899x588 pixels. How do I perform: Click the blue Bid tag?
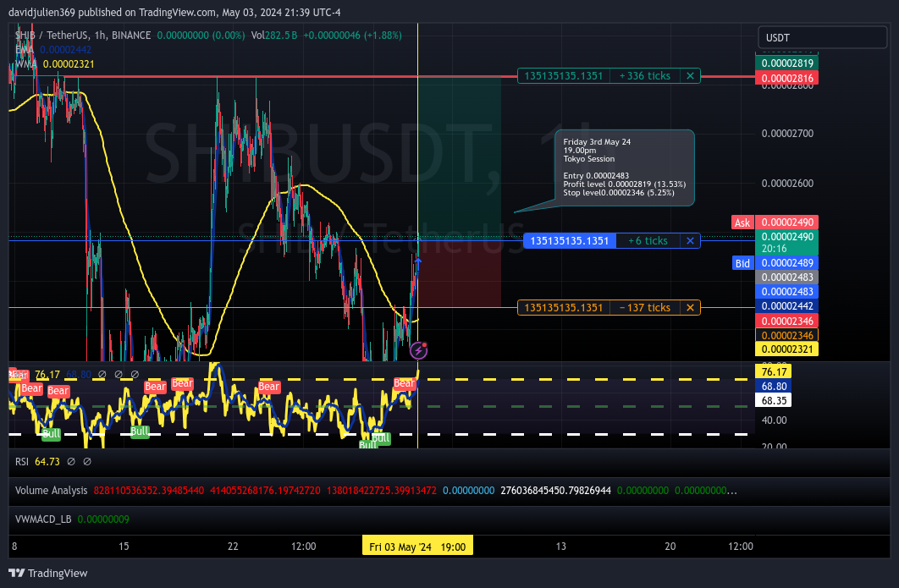point(742,263)
